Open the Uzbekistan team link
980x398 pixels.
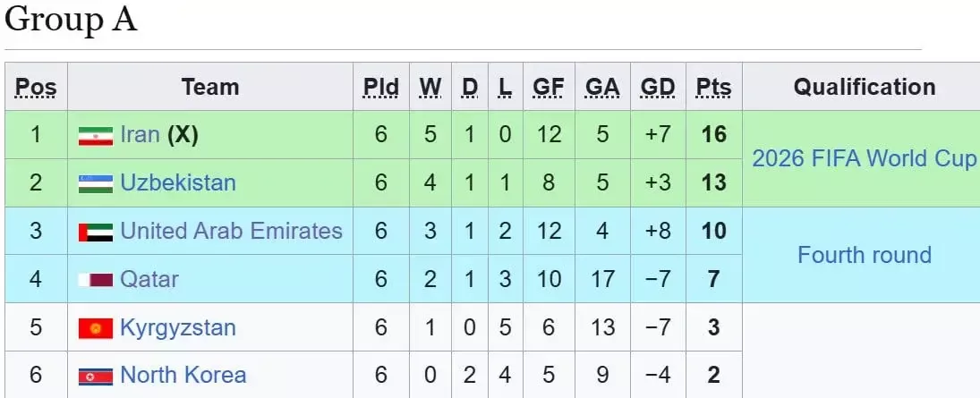pyautogui.click(x=178, y=182)
